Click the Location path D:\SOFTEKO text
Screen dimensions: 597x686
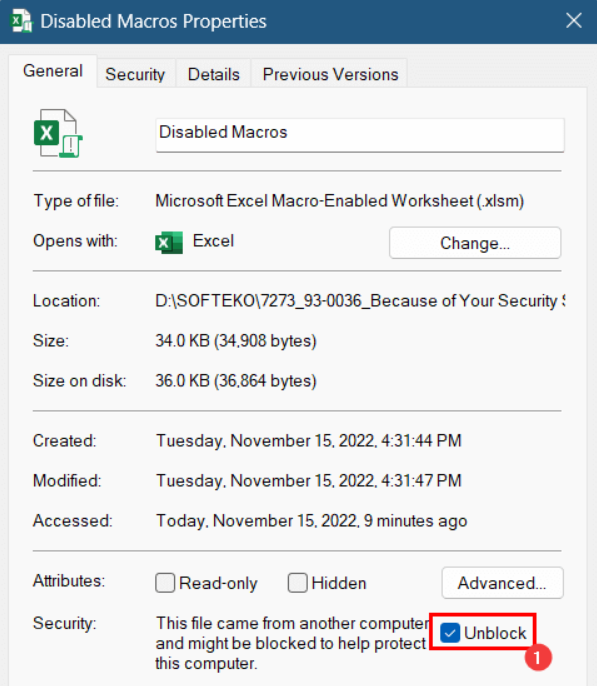click(x=360, y=301)
